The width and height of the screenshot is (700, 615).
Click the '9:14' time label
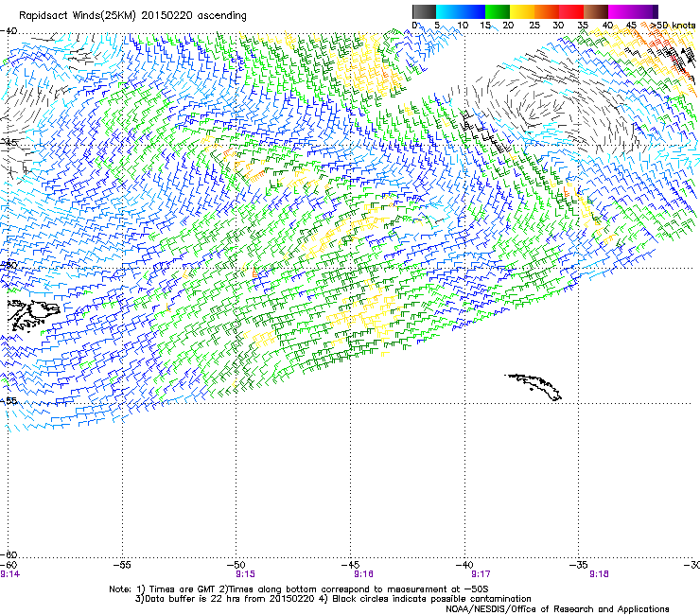[x=9, y=574]
